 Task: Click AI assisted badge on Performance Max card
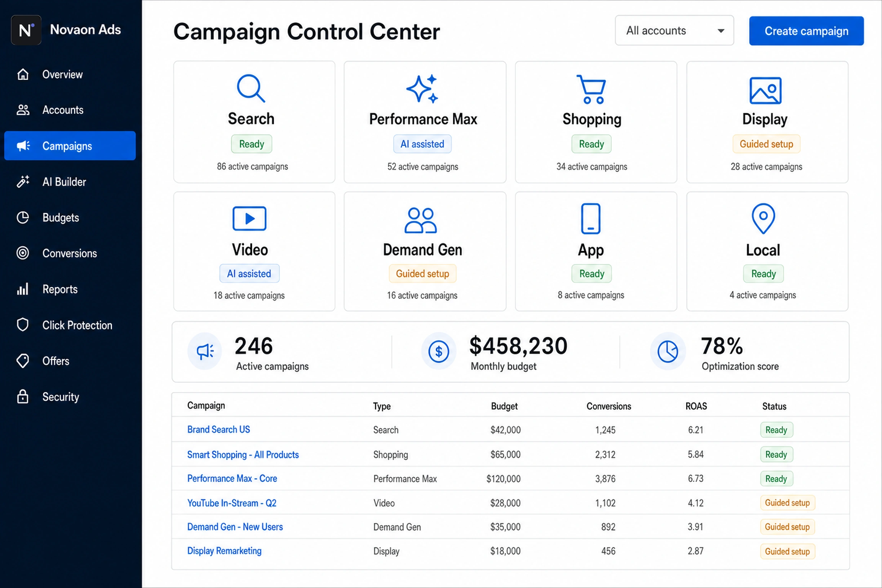coord(422,144)
